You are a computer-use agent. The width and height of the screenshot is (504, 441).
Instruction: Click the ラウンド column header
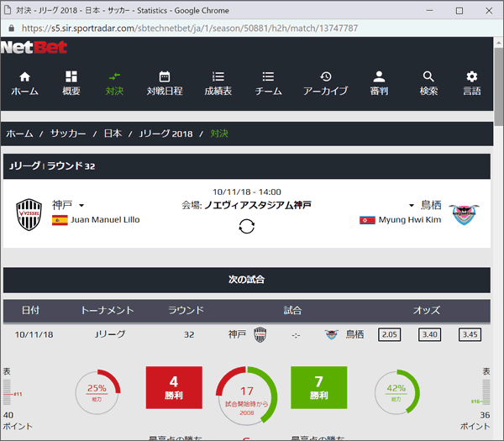(186, 311)
